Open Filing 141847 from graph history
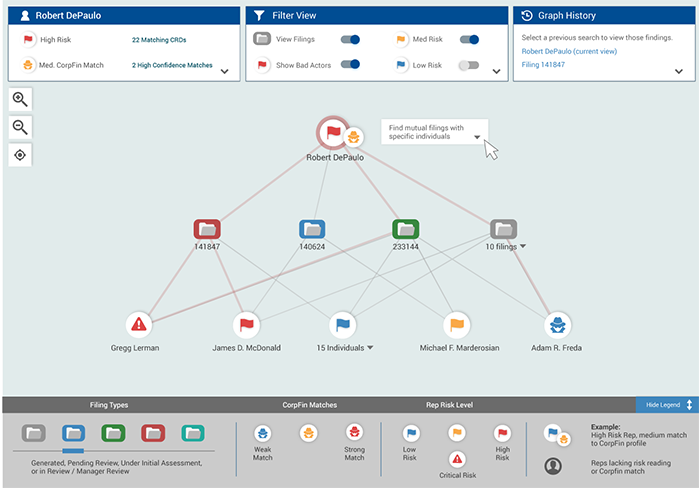The width and height of the screenshot is (700, 488). tap(543, 63)
